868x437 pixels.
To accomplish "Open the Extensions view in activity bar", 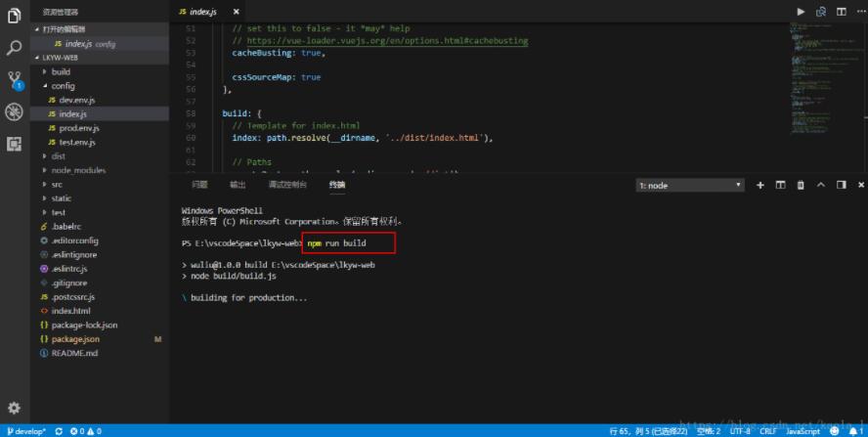I will [x=14, y=144].
